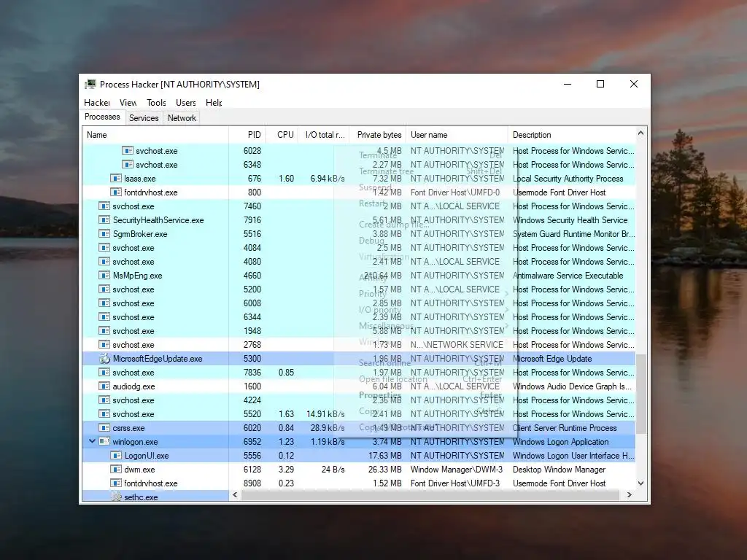Click icon of svchost.exe PID 7460
The width and height of the screenshot is (747, 560).
point(104,206)
